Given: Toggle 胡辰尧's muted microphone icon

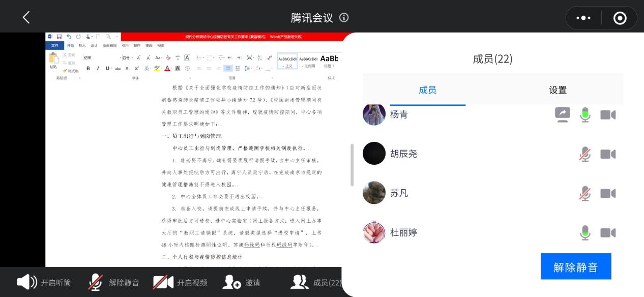Looking at the screenshot, I should 585,154.
